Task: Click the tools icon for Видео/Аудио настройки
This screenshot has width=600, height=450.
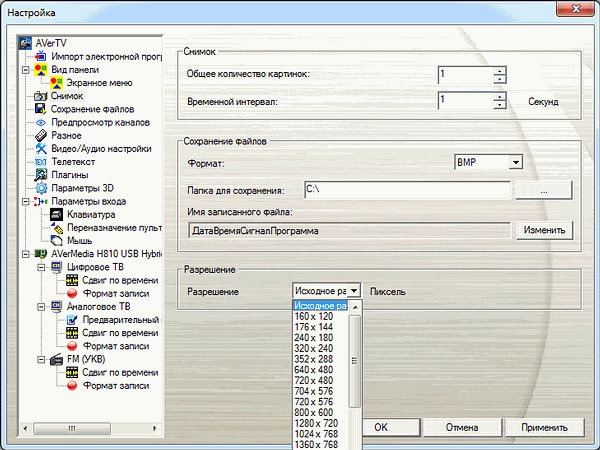Action: coord(41,148)
